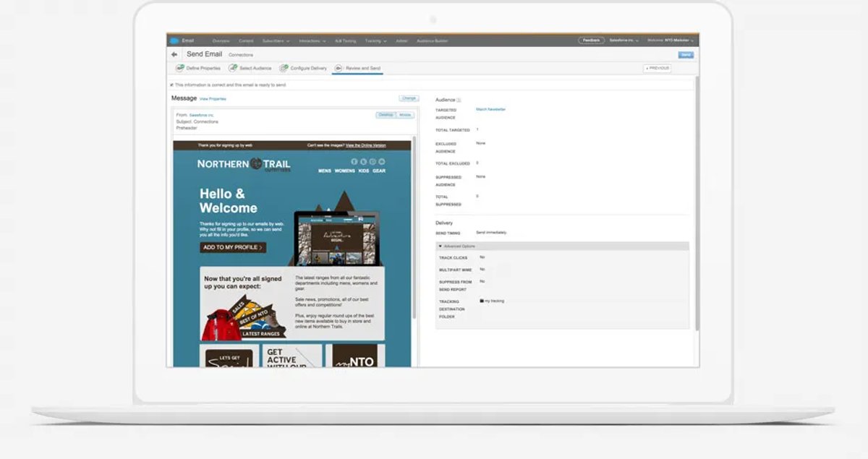Viewport: 868px width, 459px height.
Task: Click the Previous button
Action: point(657,68)
